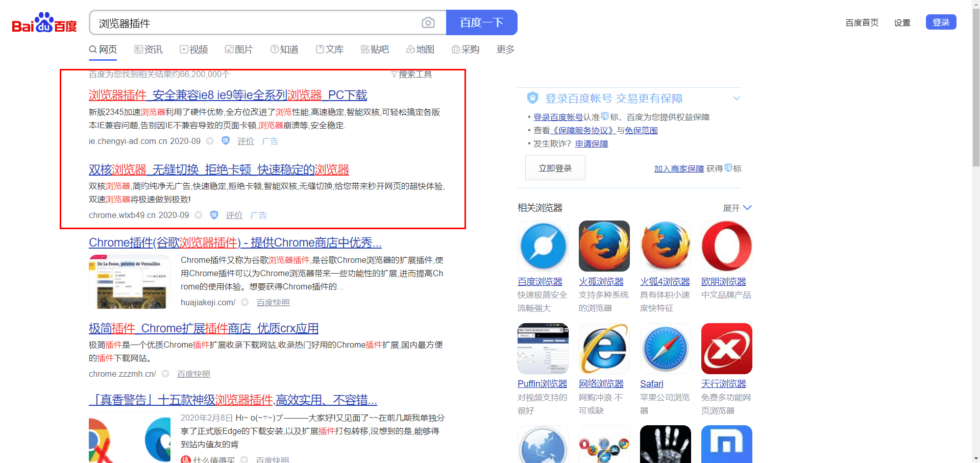Open the 极简插件_Chrome扩展插件商店 result title
980x463 pixels.
tap(204, 328)
